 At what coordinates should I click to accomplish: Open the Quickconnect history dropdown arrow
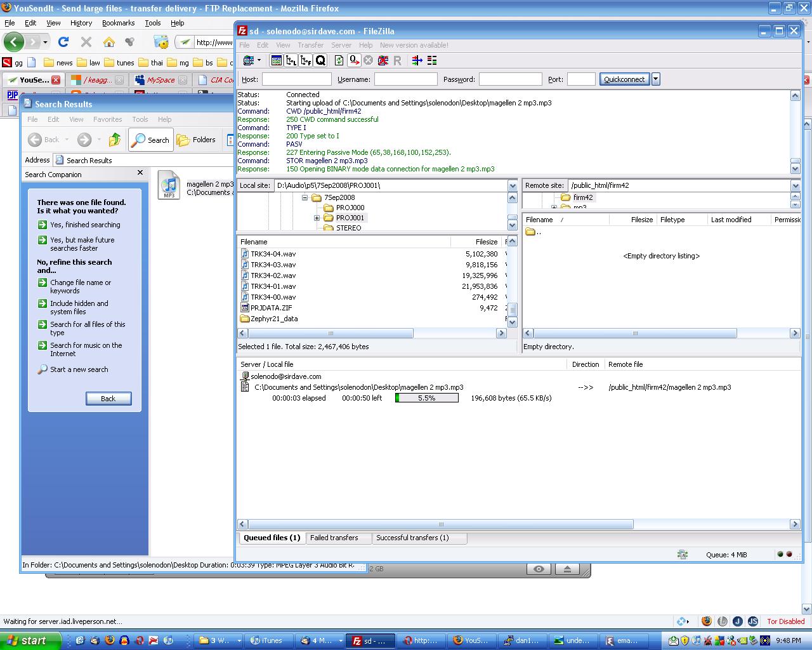(x=656, y=79)
